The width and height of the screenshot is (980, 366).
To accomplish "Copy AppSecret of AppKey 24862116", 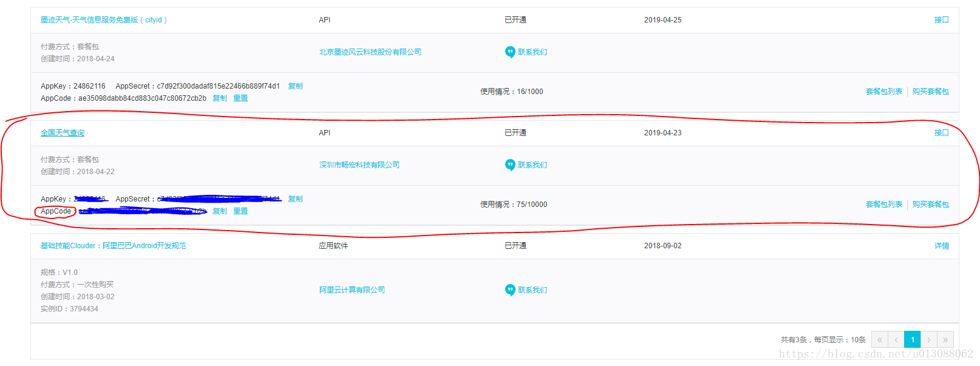I will (x=295, y=86).
